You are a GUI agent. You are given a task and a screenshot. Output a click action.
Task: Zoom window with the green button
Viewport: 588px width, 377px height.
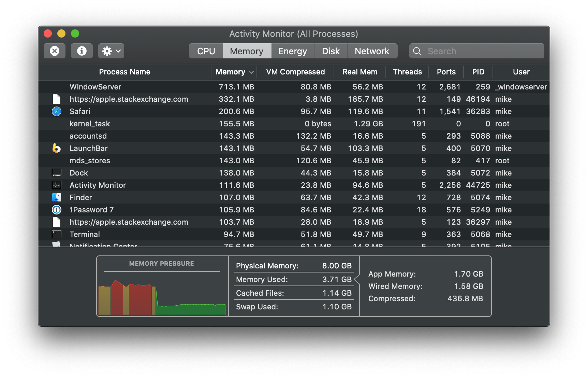coord(75,33)
